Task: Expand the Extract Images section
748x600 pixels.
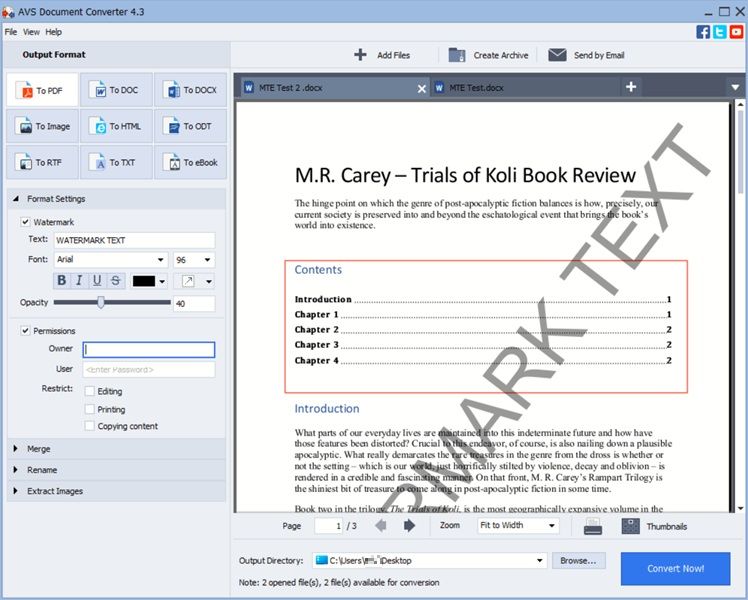Action: pos(16,490)
